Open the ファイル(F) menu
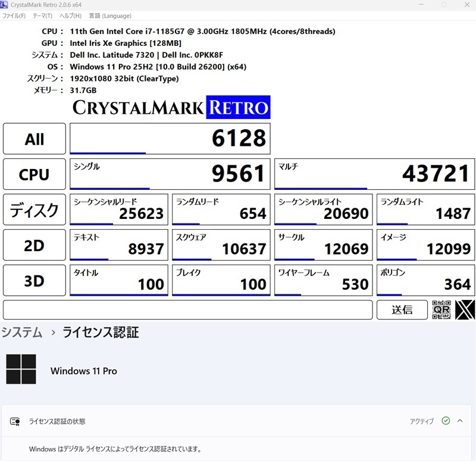Image resolution: width=476 pixels, height=476 pixels. (14, 16)
